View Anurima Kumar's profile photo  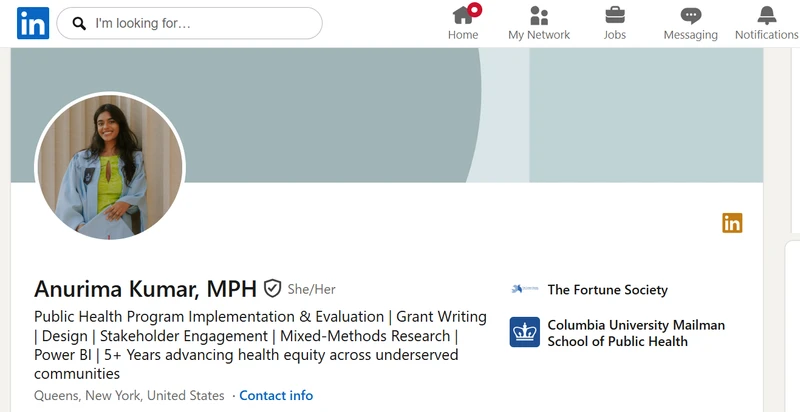(x=110, y=167)
